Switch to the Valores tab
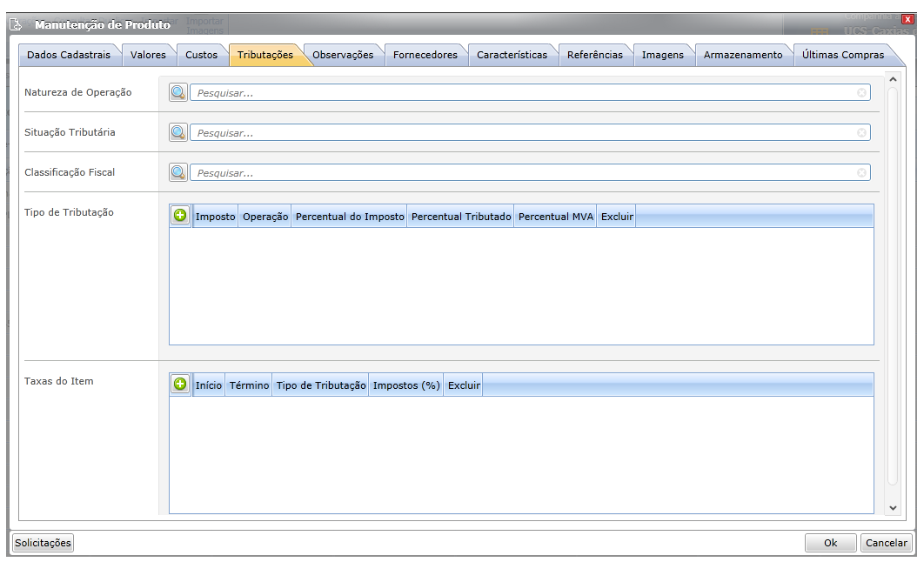924x562 pixels. tap(148, 55)
